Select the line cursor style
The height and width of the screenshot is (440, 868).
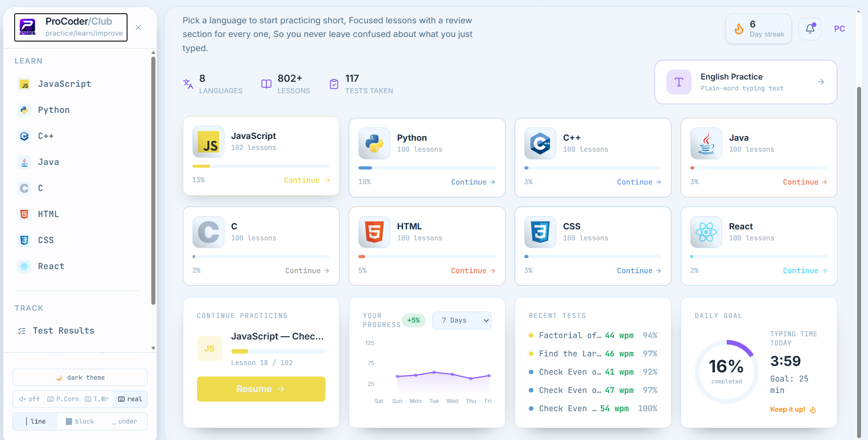click(x=36, y=421)
